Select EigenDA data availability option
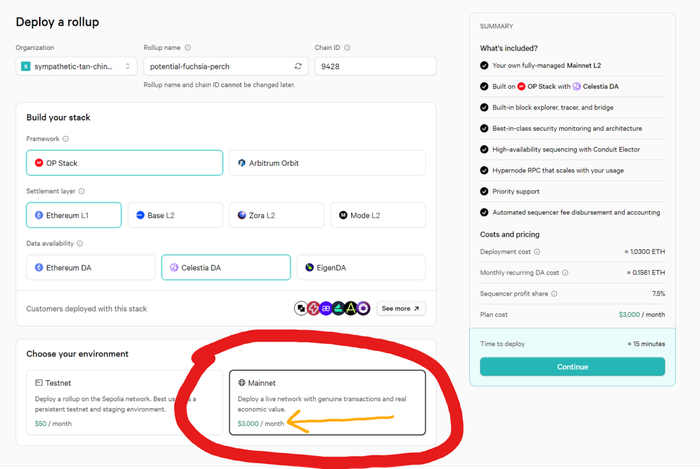Screen dimensions: 700x469 coord(360,267)
